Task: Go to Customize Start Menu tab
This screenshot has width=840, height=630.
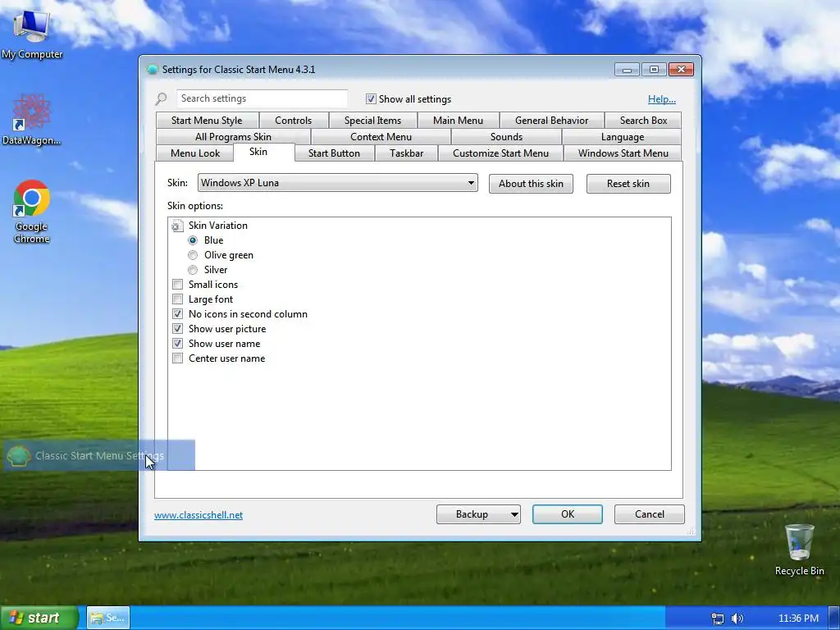Action: (501, 153)
